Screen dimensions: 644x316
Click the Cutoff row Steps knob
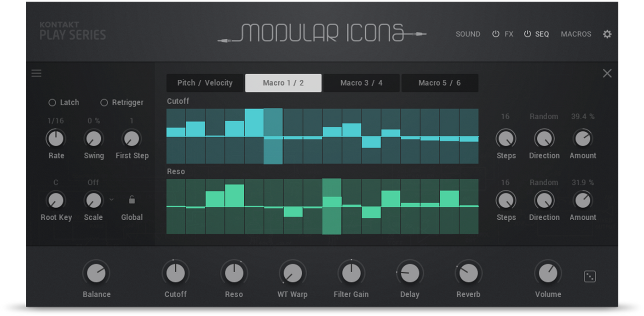pyautogui.click(x=506, y=138)
